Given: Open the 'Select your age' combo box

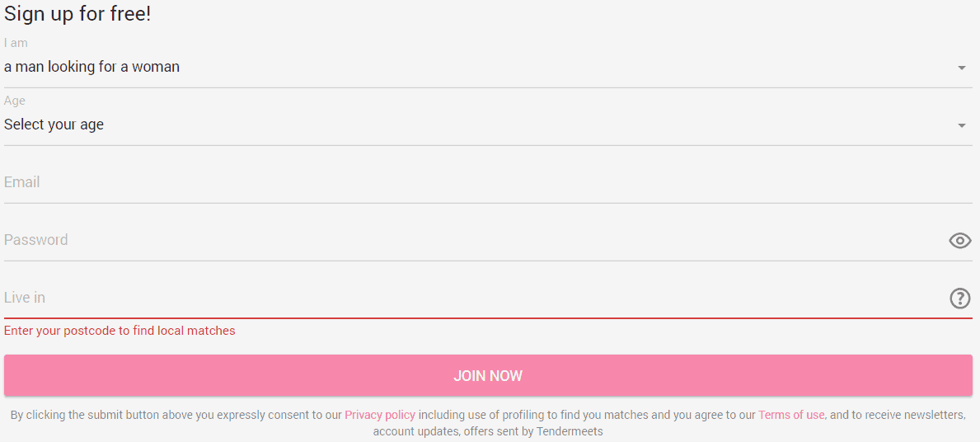Looking at the screenshot, I should [x=488, y=125].
